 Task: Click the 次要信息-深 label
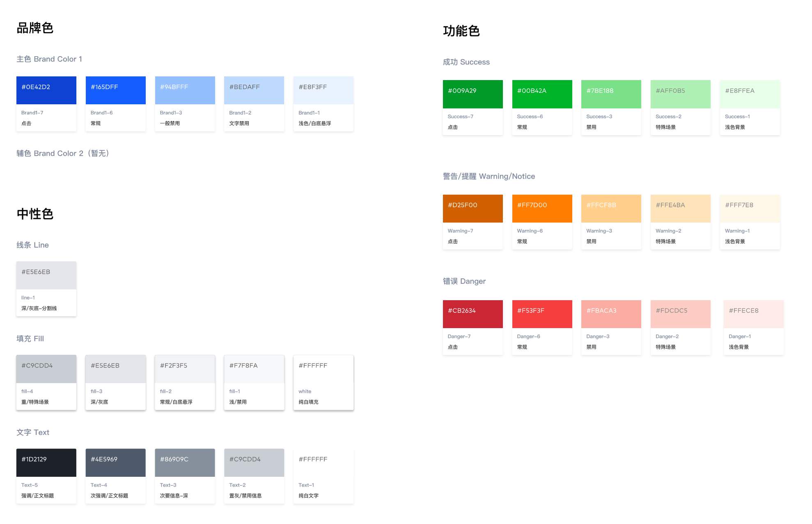click(174, 496)
